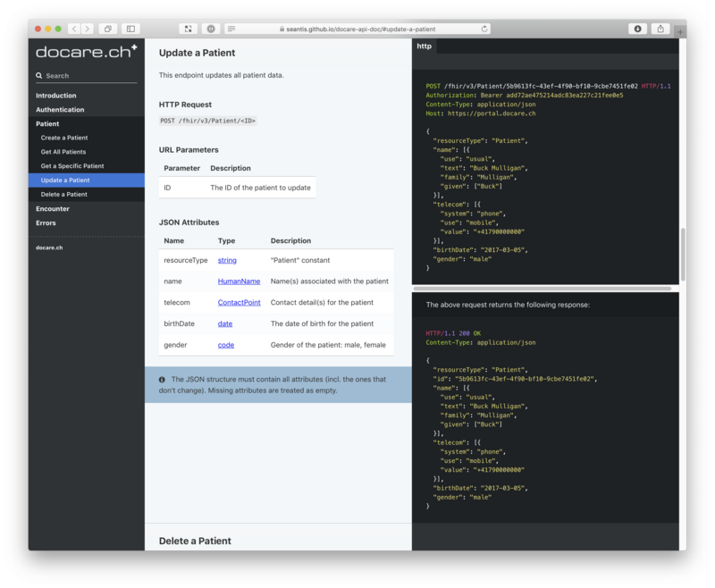The height and width of the screenshot is (588, 715).
Task: Expand the Encounter section in sidebar
Action: [x=52, y=208]
